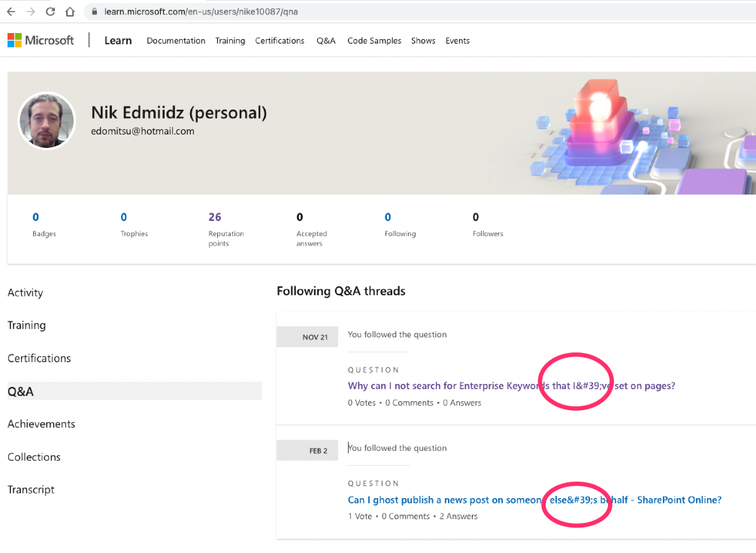Select Activity in the profile sidebar
Viewport: 756px width, 553px height.
[25, 292]
